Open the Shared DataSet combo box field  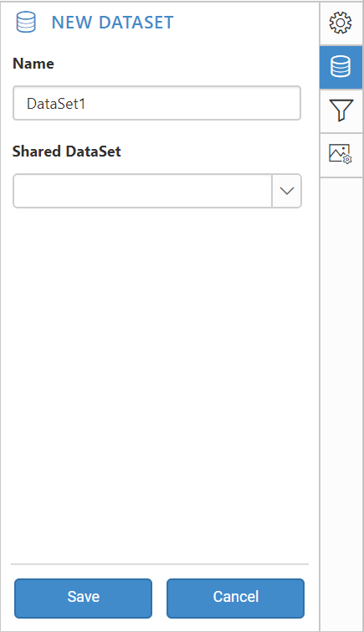(x=156, y=191)
